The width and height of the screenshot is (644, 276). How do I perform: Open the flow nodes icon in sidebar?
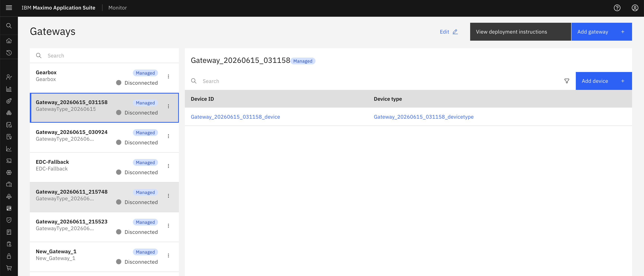[x=9, y=196]
